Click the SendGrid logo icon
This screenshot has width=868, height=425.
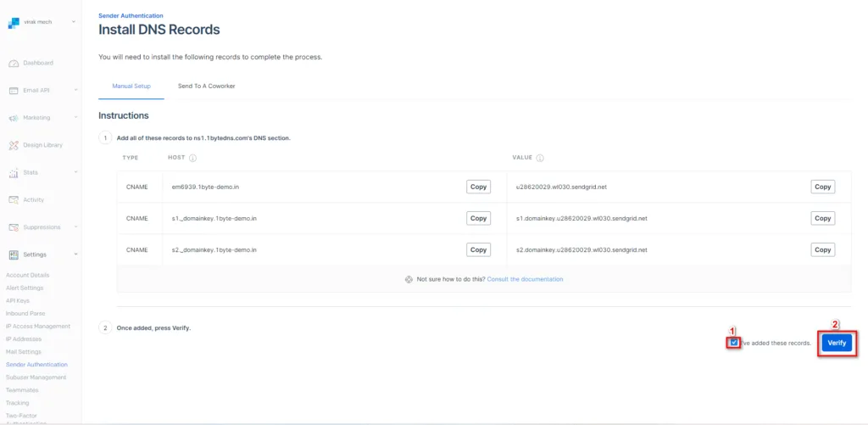(14, 23)
